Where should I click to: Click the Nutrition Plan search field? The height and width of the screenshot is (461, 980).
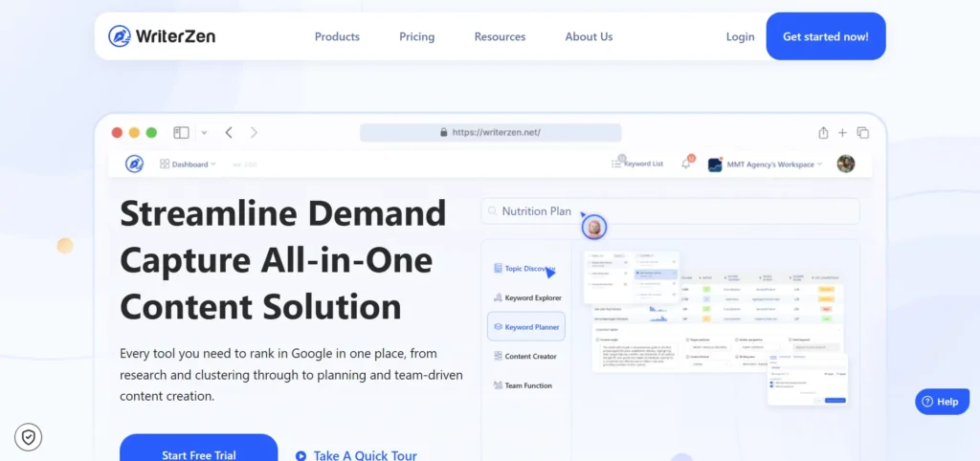click(670, 211)
